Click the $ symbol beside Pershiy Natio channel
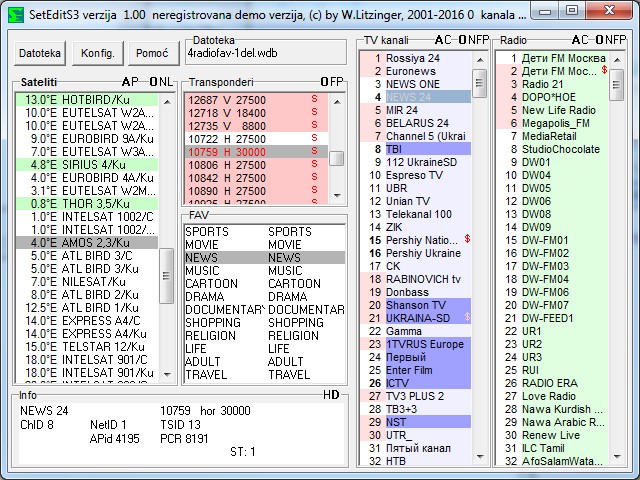 pyautogui.click(x=467, y=239)
